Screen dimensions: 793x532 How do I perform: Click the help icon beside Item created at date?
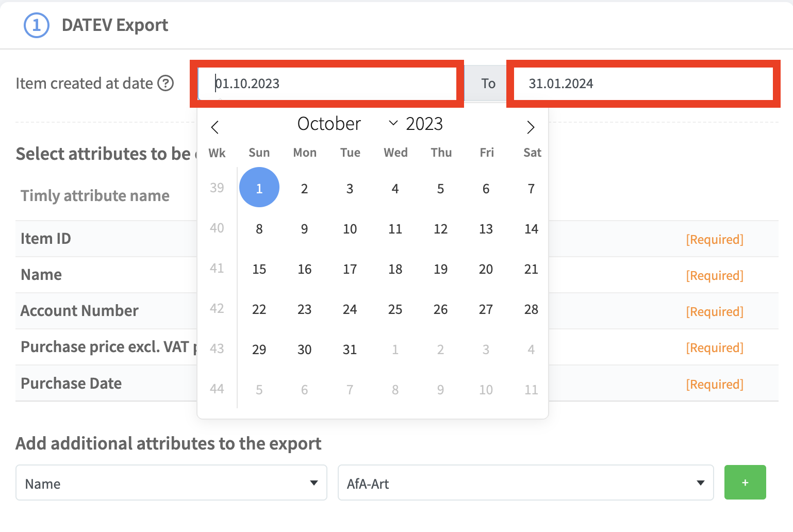click(166, 83)
